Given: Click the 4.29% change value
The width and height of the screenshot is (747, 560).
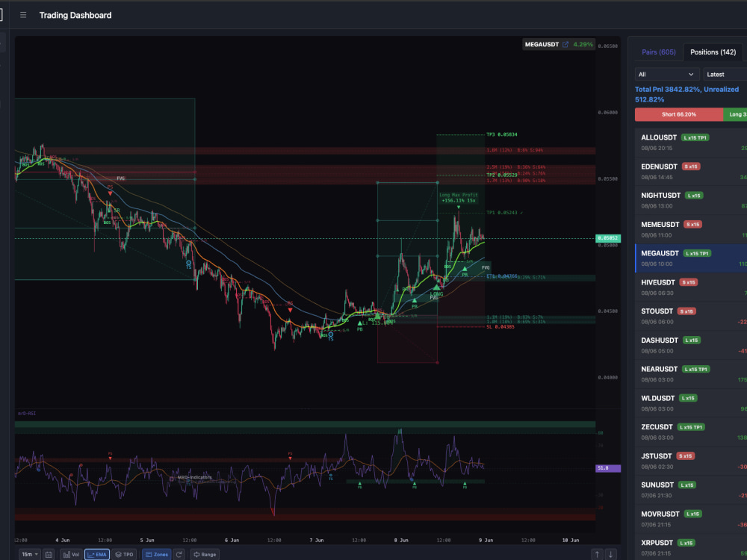Looking at the screenshot, I should pyautogui.click(x=583, y=44).
